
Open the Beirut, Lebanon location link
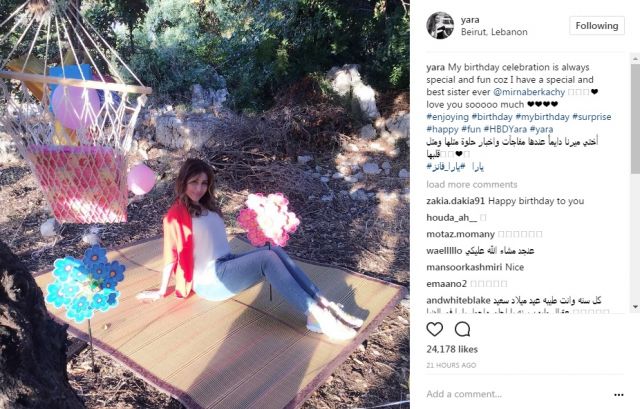coord(494,32)
